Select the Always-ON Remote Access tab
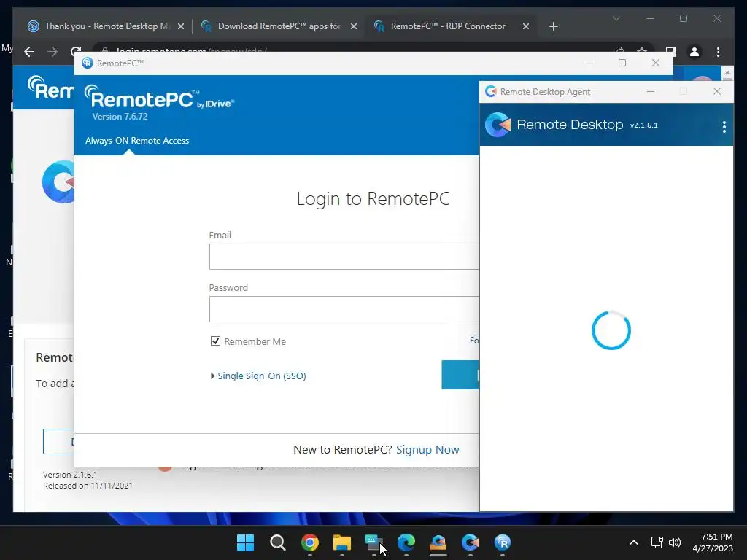The width and height of the screenshot is (747, 560). coord(136,141)
